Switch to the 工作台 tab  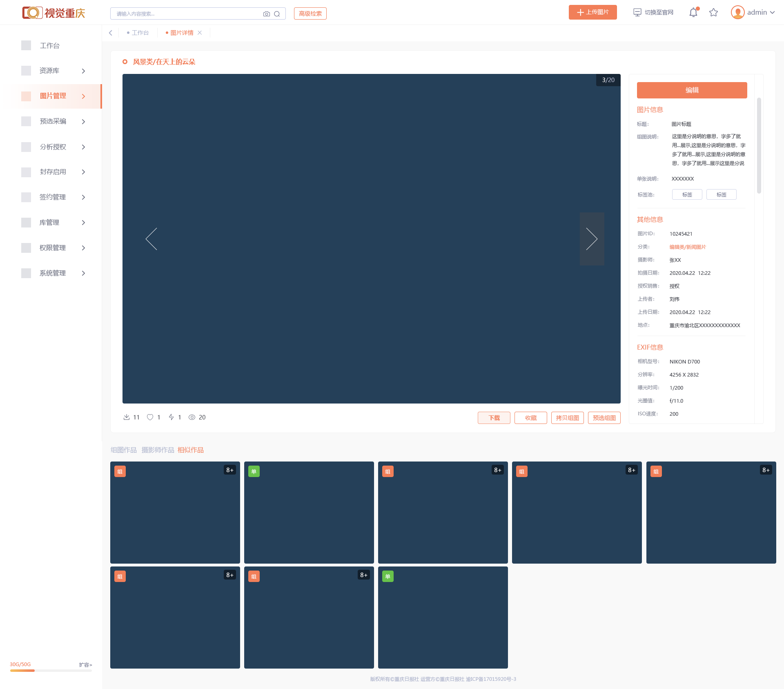click(138, 33)
